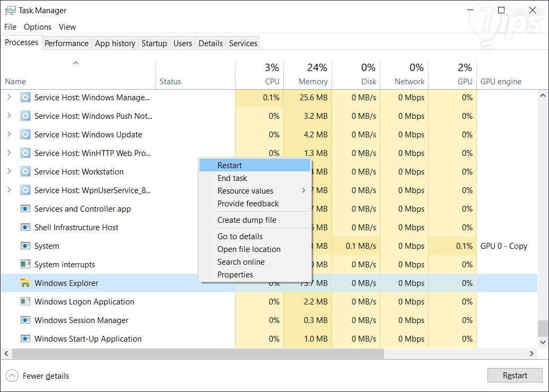Click the horizontal scrollbar right arrow

click(x=532, y=353)
